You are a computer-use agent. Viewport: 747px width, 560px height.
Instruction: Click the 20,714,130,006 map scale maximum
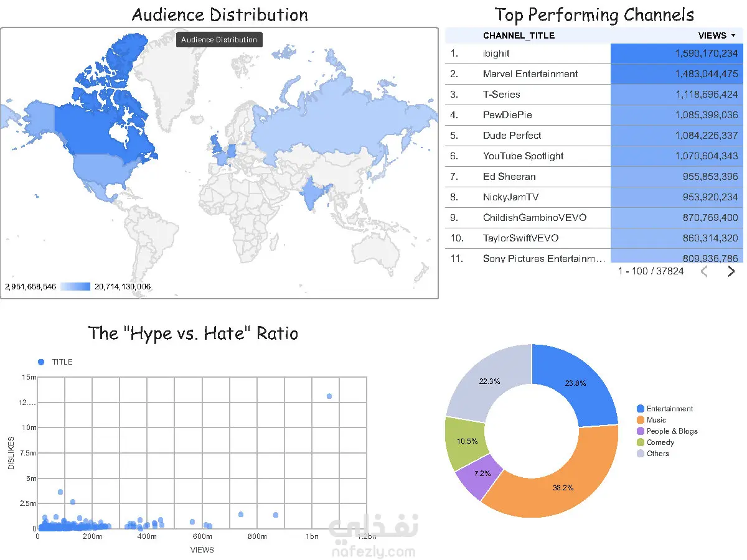(x=123, y=287)
